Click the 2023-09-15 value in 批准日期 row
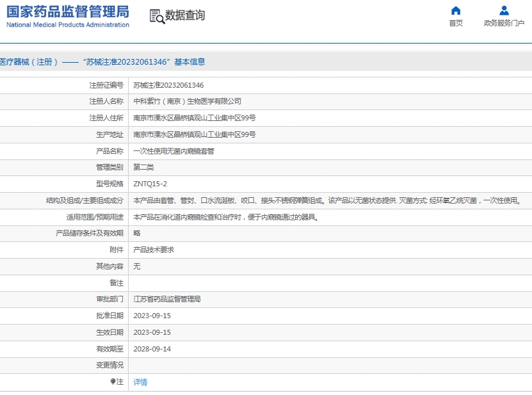The width and height of the screenshot is (532, 395). pyautogui.click(x=152, y=315)
